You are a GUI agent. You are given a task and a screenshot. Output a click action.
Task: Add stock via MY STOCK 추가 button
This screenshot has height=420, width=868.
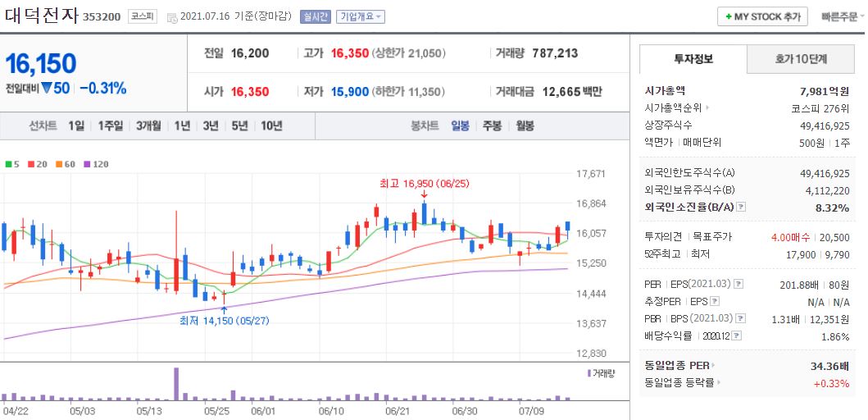pos(762,16)
